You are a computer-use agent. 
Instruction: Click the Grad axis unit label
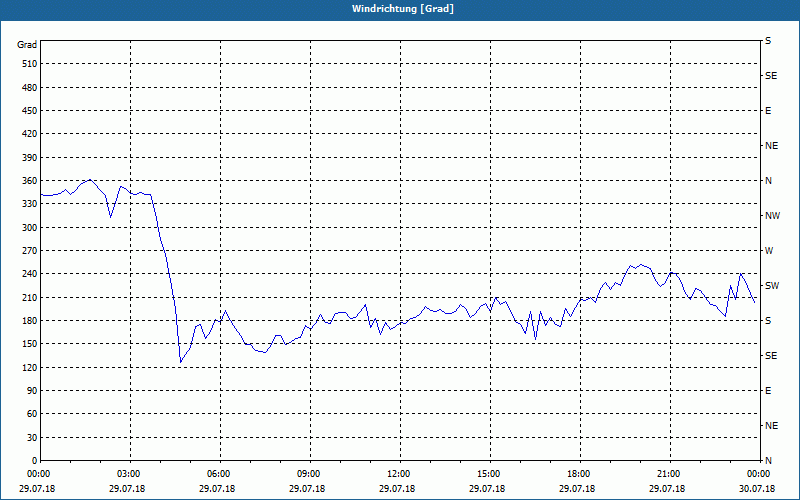tap(27, 45)
